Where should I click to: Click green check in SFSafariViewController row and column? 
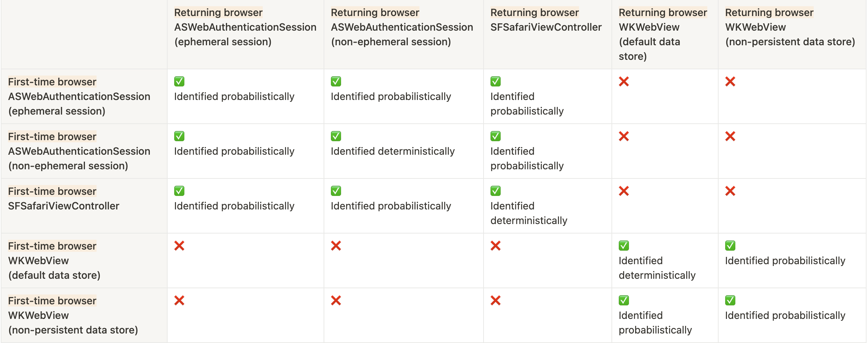[x=496, y=191]
